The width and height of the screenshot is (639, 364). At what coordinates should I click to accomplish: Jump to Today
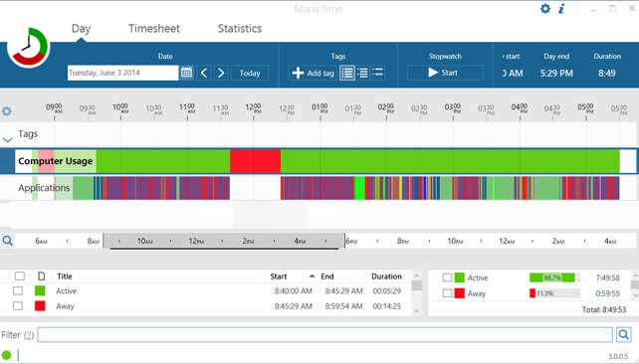(x=250, y=73)
